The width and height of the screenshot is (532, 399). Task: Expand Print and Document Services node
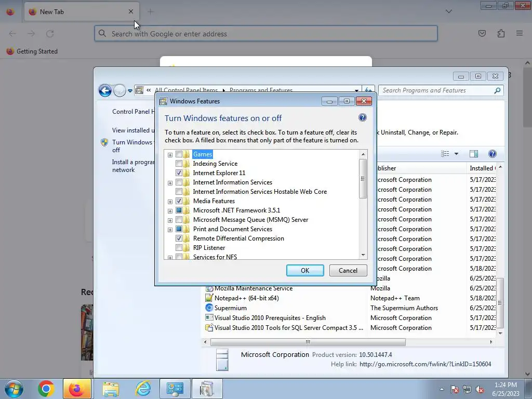click(170, 230)
